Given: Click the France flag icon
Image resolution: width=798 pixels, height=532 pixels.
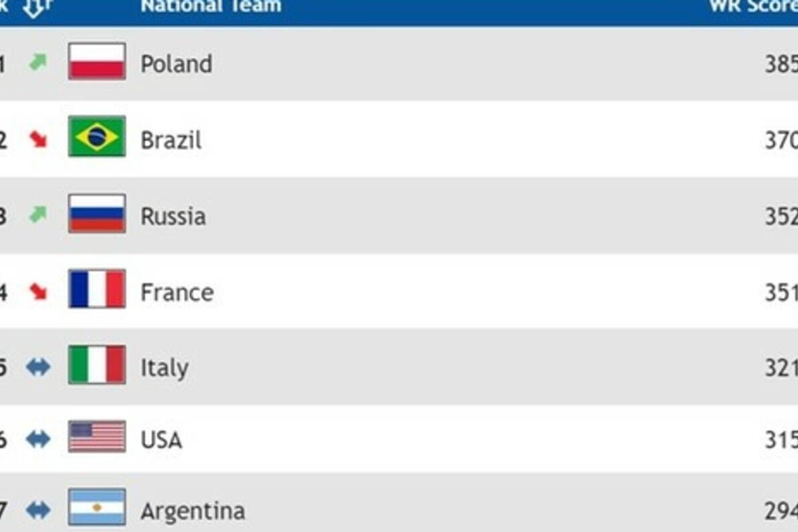Looking at the screenshot, I should tap(97, 289).
